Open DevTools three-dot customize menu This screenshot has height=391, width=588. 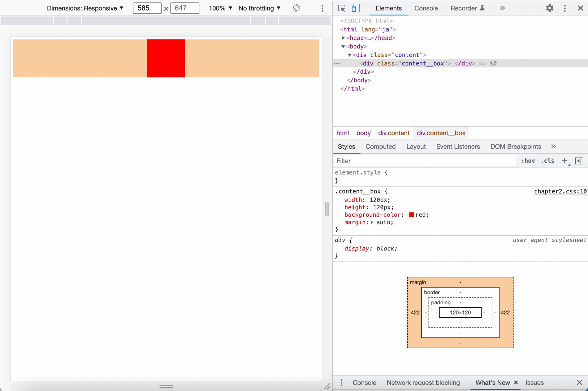(565, 8)
